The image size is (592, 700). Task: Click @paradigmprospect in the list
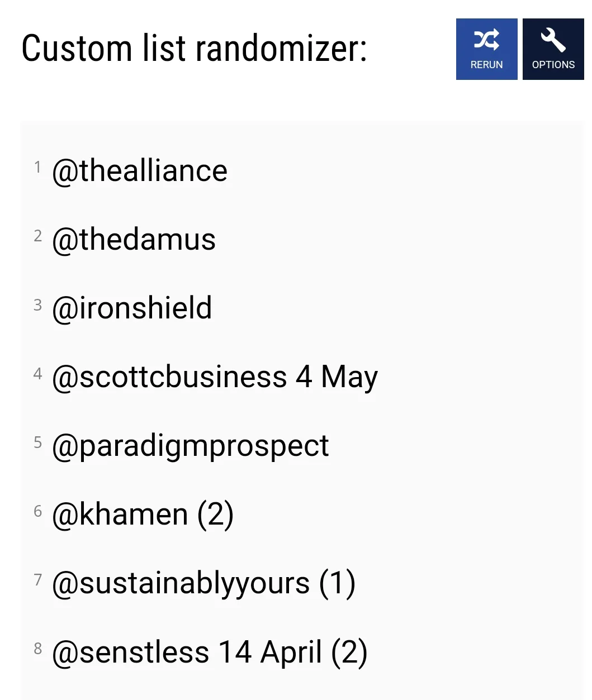click(x=191, y=445)
